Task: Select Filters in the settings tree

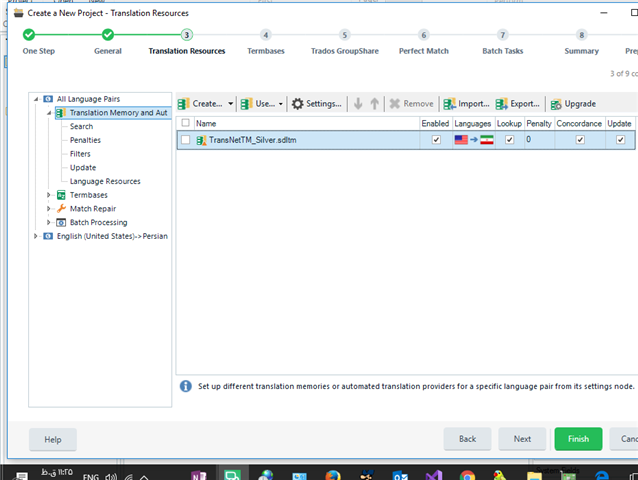Action: click(x=80, y=154)
